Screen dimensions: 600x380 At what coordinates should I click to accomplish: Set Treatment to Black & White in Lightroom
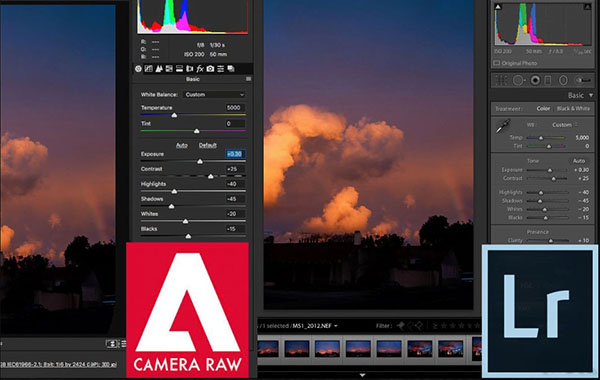(573, 109)
